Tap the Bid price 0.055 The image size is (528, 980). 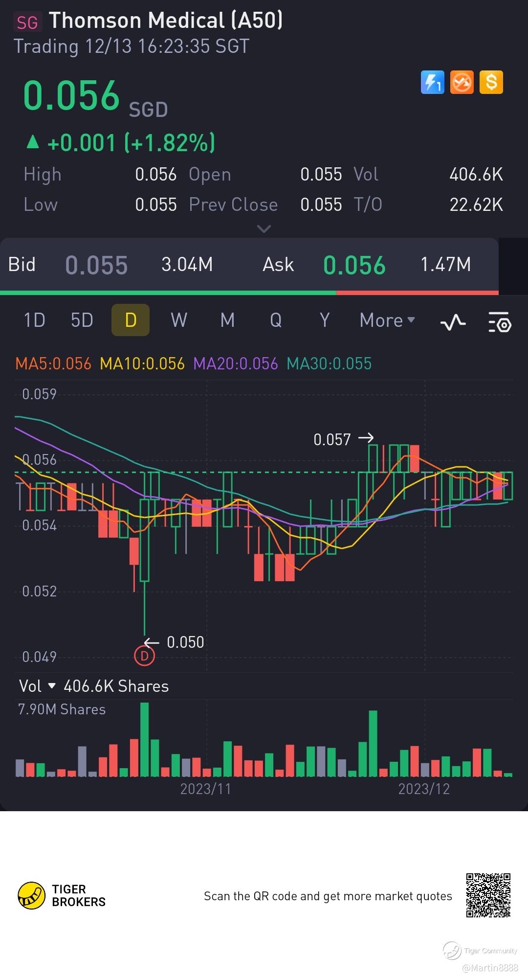[96, 266]
